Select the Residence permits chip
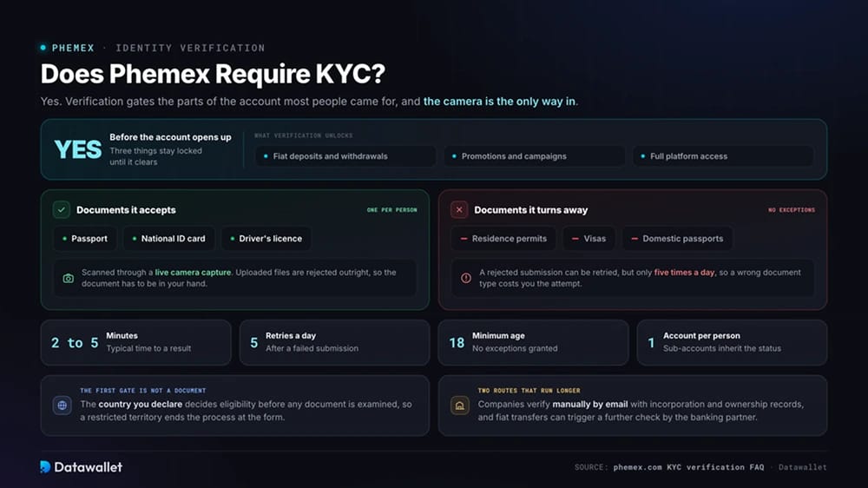 503,239
